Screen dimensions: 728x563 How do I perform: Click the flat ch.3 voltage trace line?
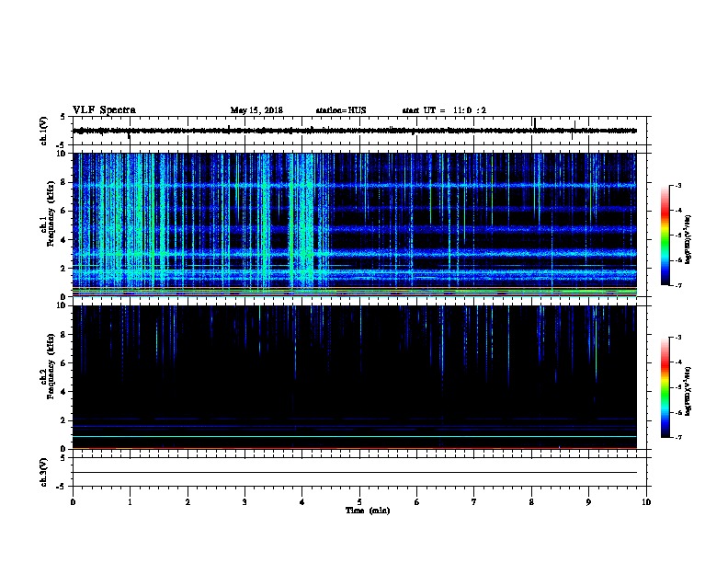[x=355, y=472]
